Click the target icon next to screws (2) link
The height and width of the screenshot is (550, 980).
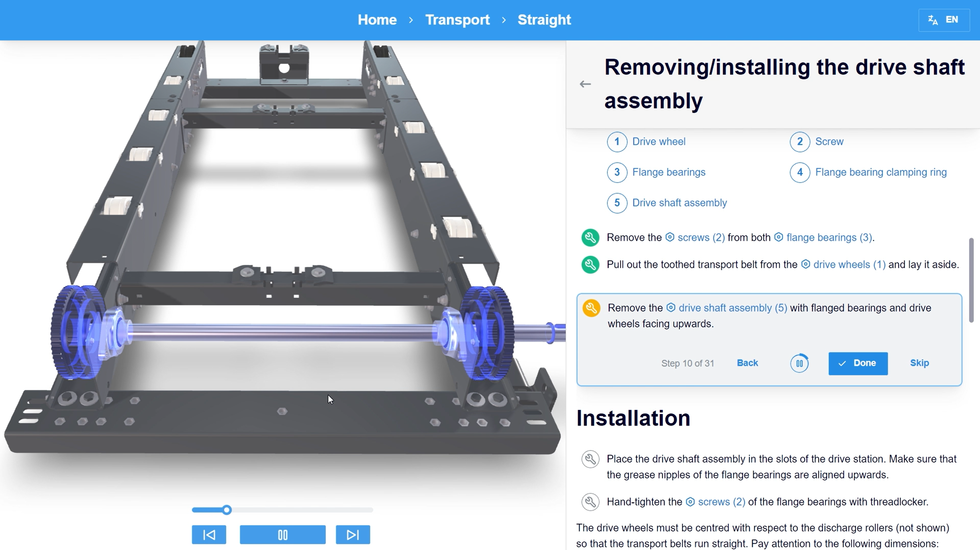click(669, 237)
